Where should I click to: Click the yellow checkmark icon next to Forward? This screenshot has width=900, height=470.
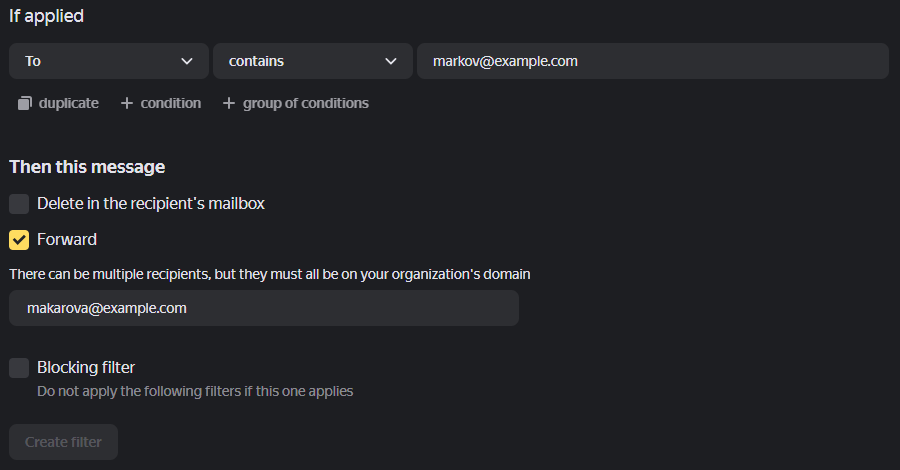(x=19, y=240)
